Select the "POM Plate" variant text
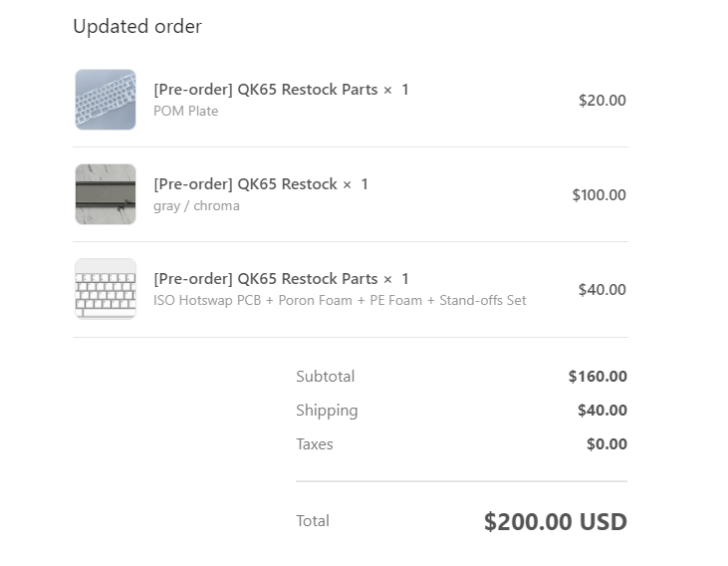Image resolution: width=728 pixels, height=566 pixels. coord(186,111)
